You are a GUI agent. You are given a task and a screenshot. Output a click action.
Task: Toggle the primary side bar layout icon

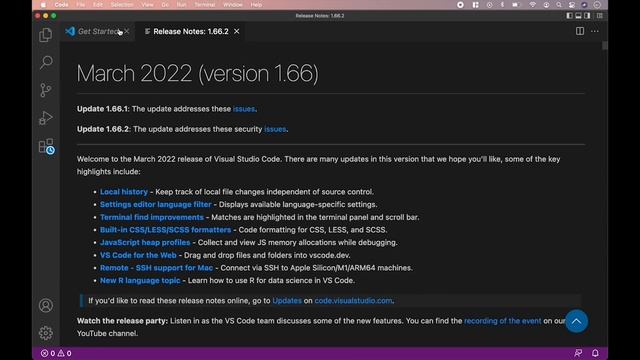569,16
